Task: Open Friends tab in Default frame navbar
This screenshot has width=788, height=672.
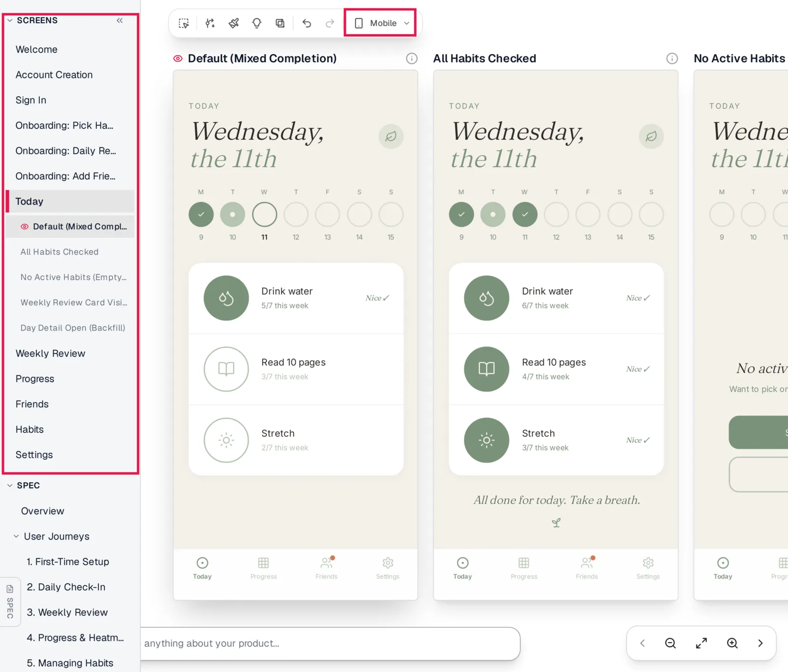Action: point(327,568)
